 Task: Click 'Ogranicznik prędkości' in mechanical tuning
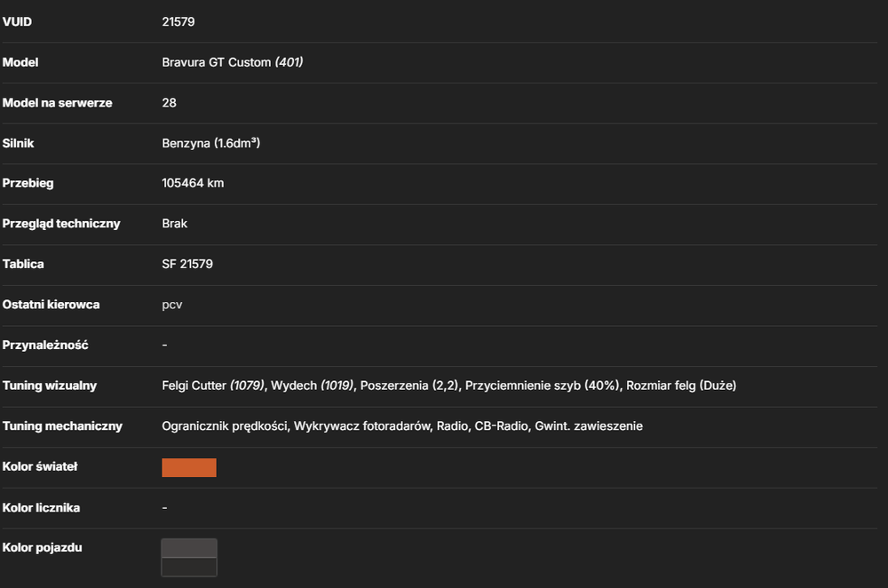225,426
